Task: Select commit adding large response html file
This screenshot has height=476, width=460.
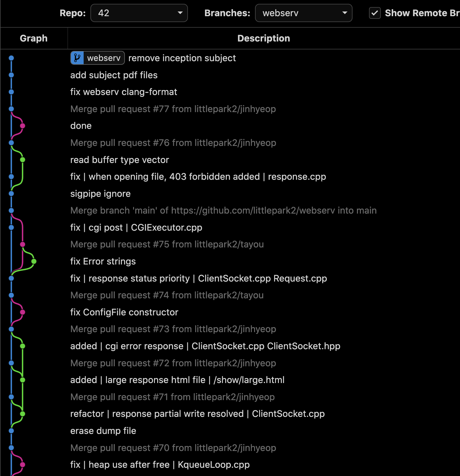Action: [x=177, y=380]
